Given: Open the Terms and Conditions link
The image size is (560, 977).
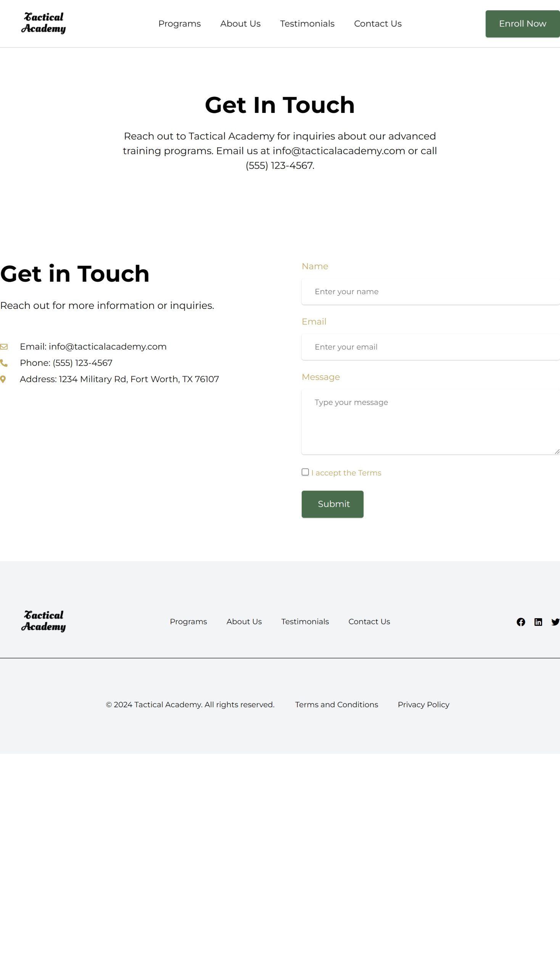Looking at the screenshot, I should point(336,705).
